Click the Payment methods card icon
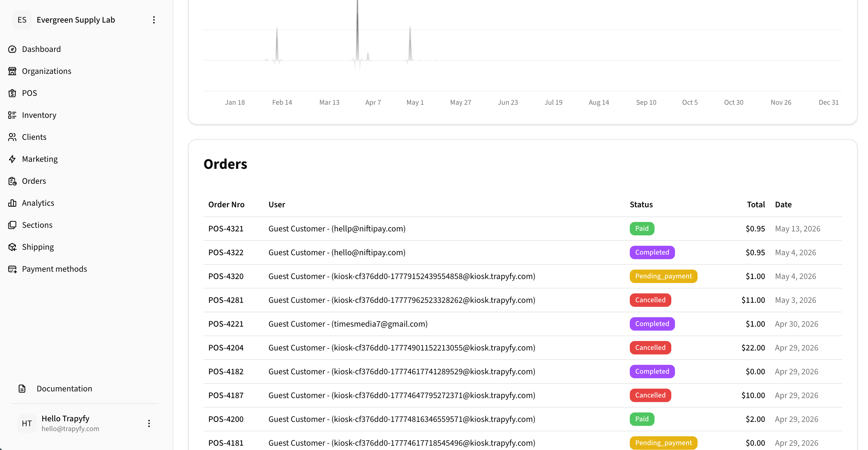Image resolution: width=868 pixels, height=450 pixels. click(13, 269)
